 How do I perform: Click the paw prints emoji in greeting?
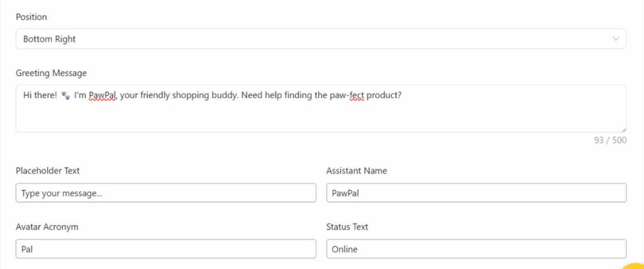(65, 96)
